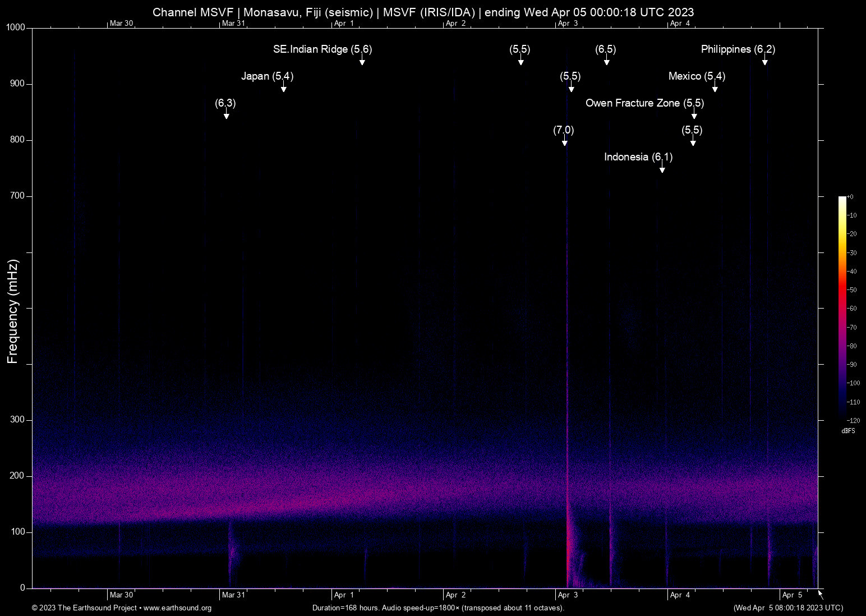Click the www.earthsound.org link in the footer
This screenshot has width=866, height=616.
click(x=177, y=608)
